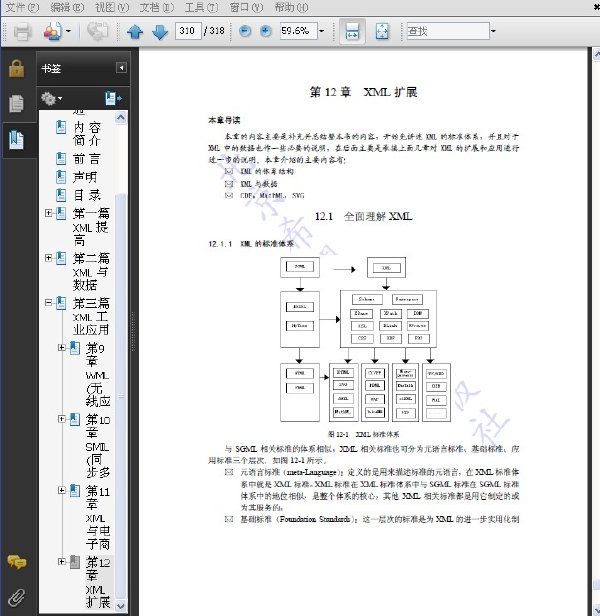Click the zoom percentage field 59.6%
600x616 pixels.
(x=298, y=31)
